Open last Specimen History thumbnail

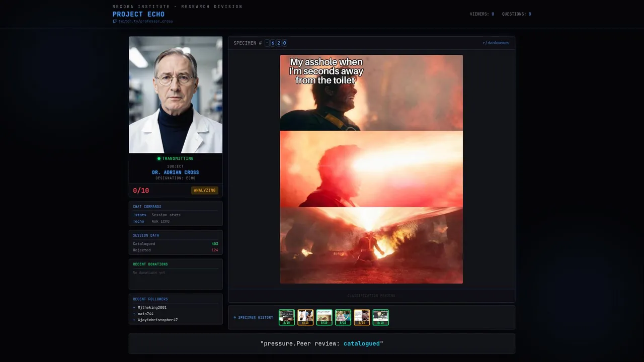380,317
